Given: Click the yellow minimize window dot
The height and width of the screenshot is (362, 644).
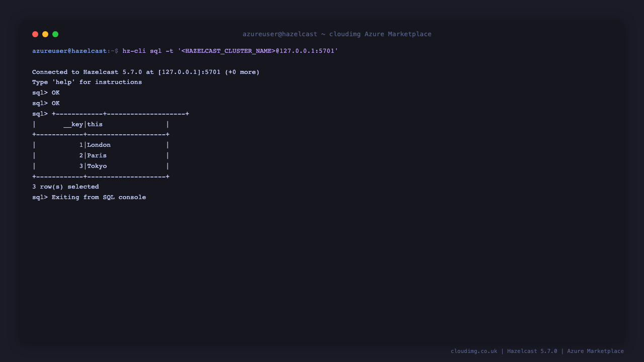Looking at the screenshot, I should (x=45, y=34).
